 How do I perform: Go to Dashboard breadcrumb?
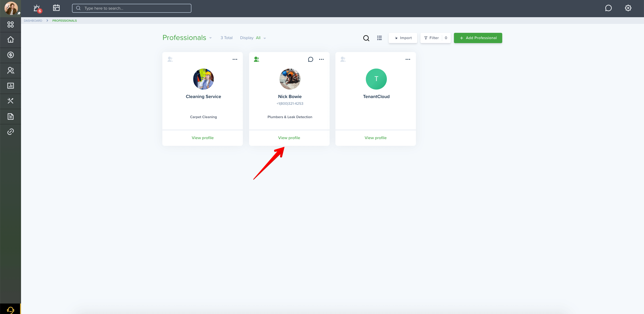(33, 21)
